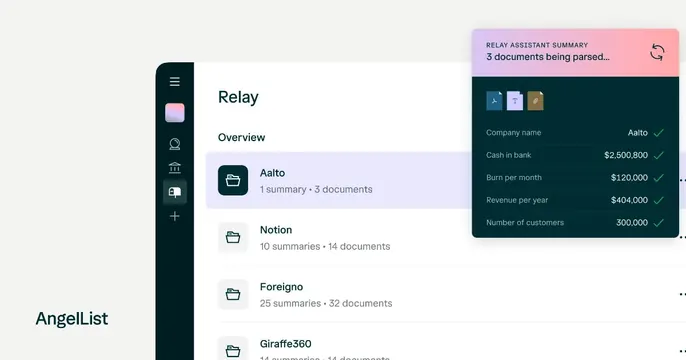Open the text document icon in summary
This screenshot has width=686, height=360.
514,101
